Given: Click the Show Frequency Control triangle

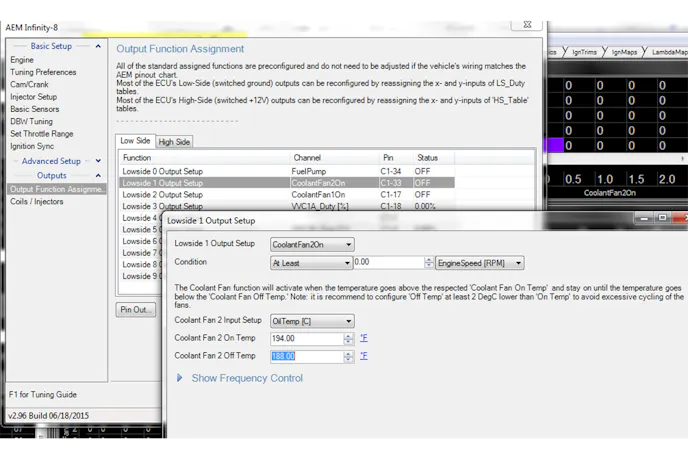Looking at the screenshot, I should coord(180,378).
